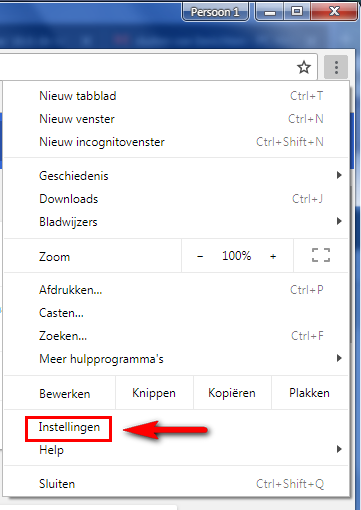This screenshot has height=510, width=361.
Task: Toggle fullscreen mode icon in Zoom row
Action: tap(321, 255)
